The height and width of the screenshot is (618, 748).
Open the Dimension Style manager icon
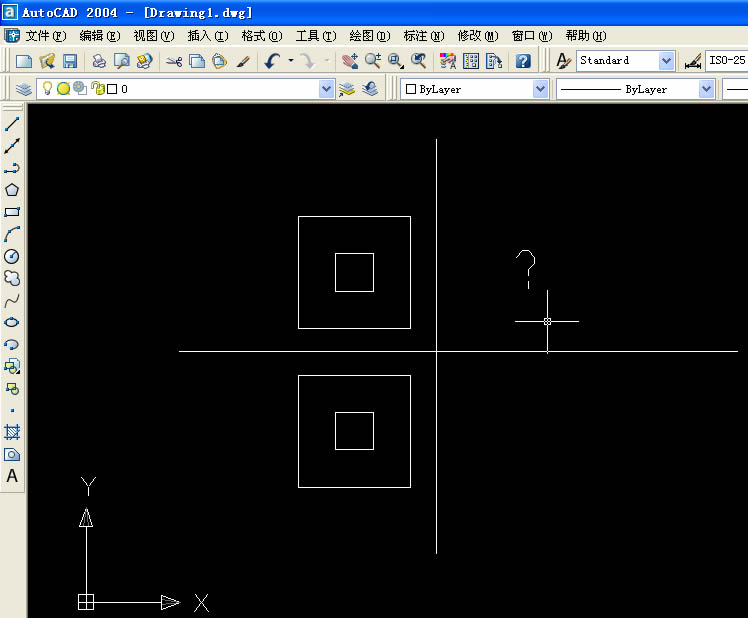click(x=692, y=61)
